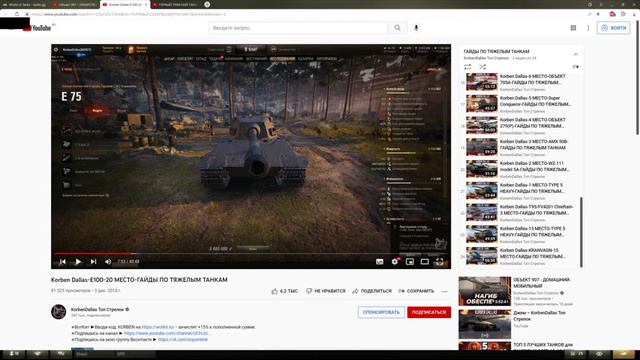Open the vk.com group link in description
The height and width of the screenshot is (360, 640).
tap(182, 339)
